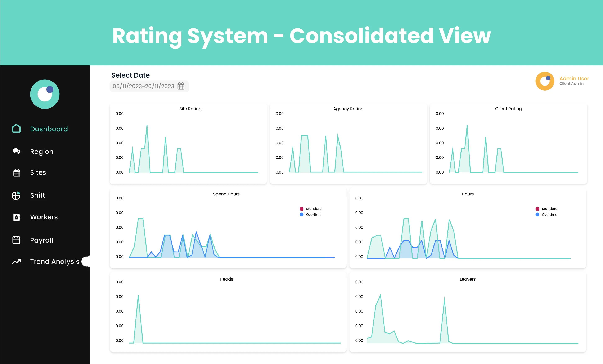Click the Site Rating chart title
603x364 pixels.
pyautogui.click(x=190, y=109)
